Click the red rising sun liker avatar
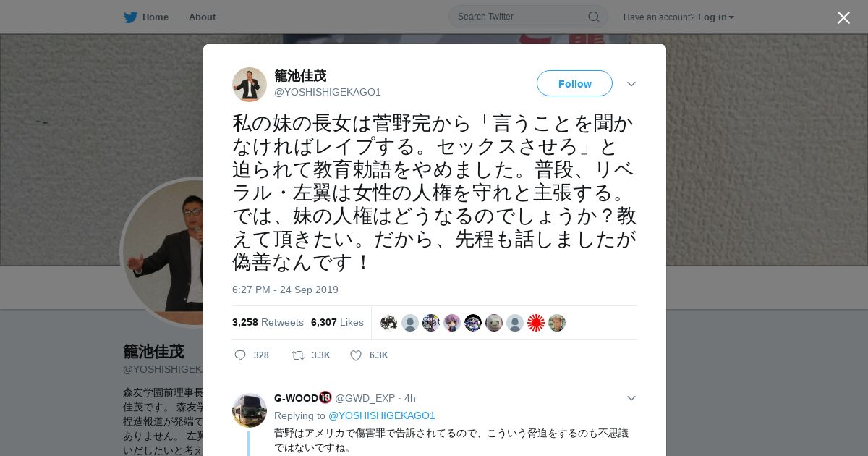Viewport: 868px width, 456px height. 536,323
